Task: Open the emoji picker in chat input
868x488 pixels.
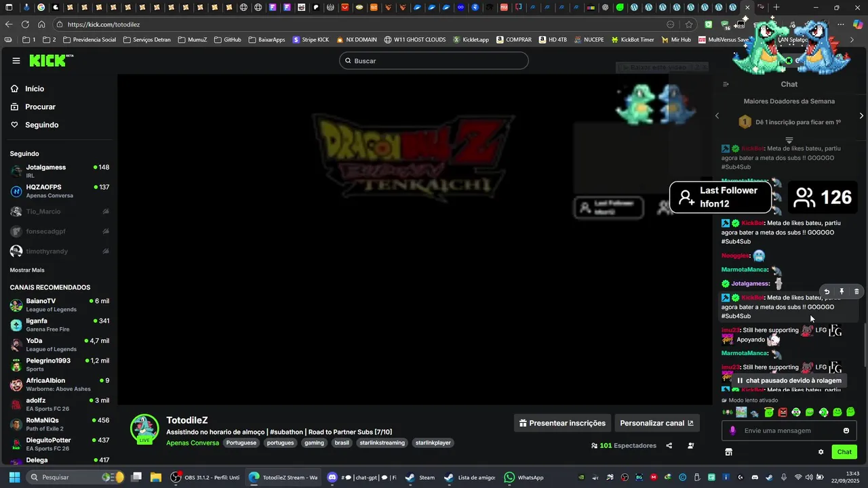Action: tap(846, 430)
